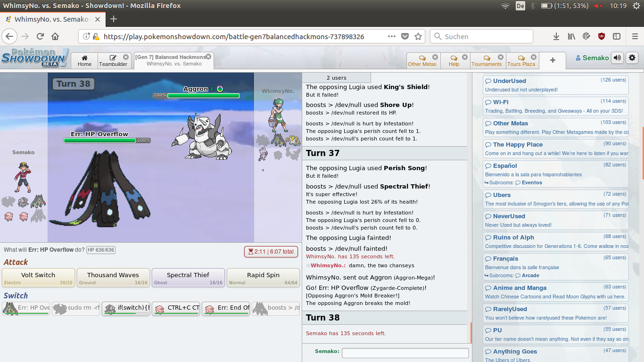Close the Balanced Hackmons battle tab
Screen dimensions: 644x362
(208, 57)
